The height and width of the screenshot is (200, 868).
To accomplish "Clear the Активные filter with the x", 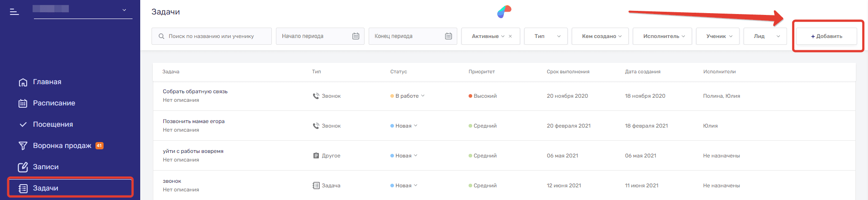I will pos(510,36).
